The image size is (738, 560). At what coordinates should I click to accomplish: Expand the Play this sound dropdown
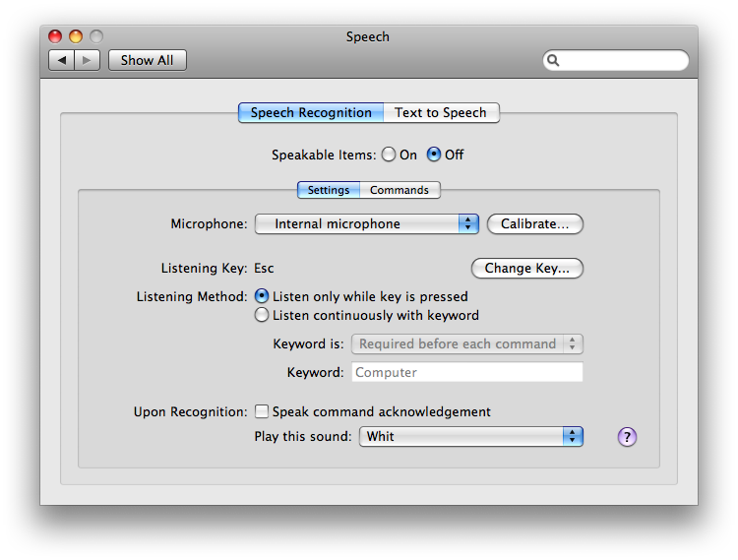[471, 437]
